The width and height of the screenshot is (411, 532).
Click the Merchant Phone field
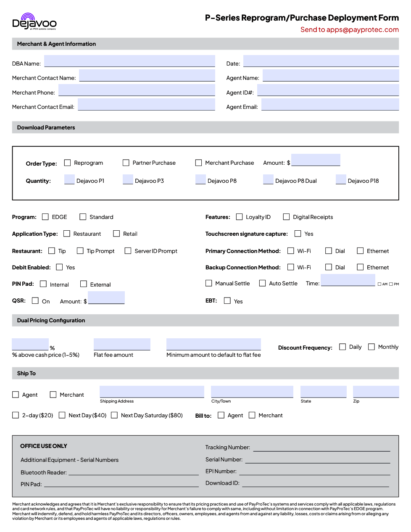tap(137, 90)
